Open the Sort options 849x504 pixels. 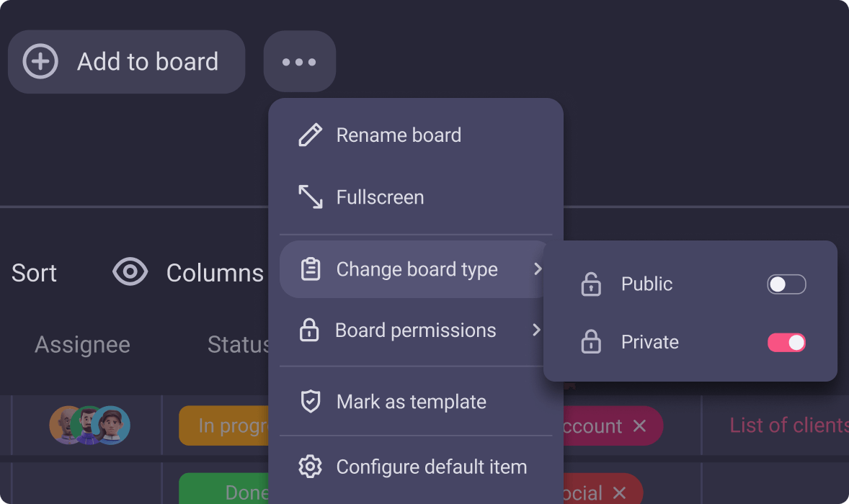coord(34,273)
